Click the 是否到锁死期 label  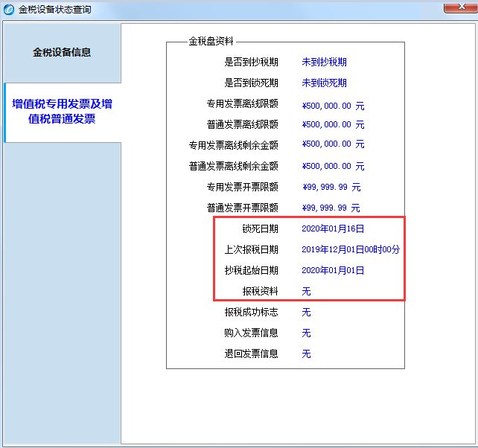251,83
